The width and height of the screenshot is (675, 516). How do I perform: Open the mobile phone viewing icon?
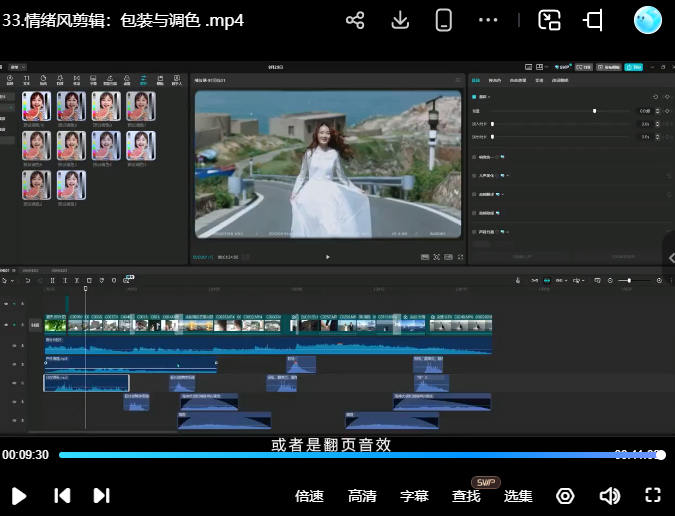pyautogui.click(x=444, y=20)
